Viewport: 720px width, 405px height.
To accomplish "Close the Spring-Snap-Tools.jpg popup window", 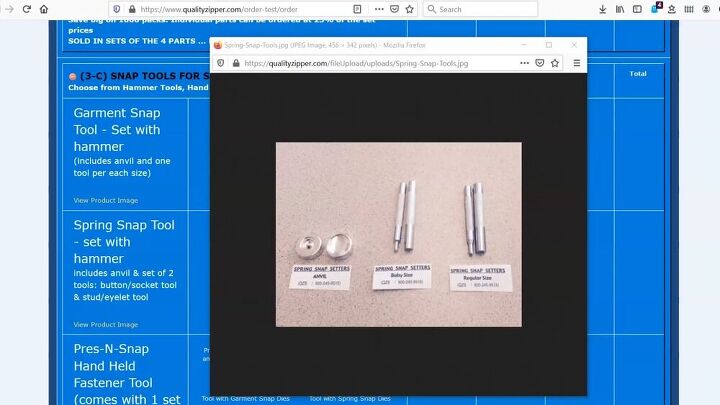I will point(574,45).
